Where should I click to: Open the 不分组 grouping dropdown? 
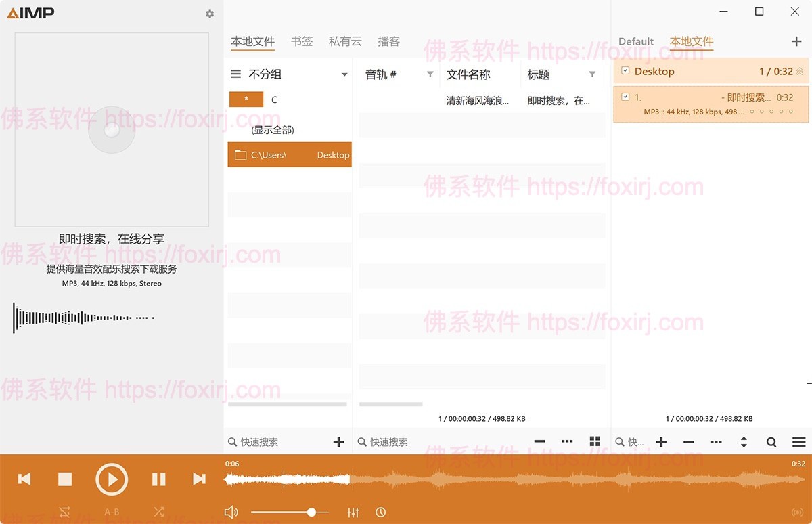(x=344, y=74)
